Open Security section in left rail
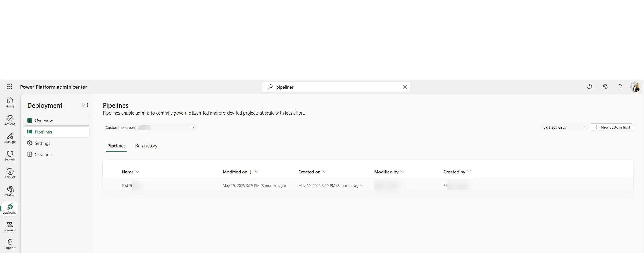The image size is (644, 253). 10,156
